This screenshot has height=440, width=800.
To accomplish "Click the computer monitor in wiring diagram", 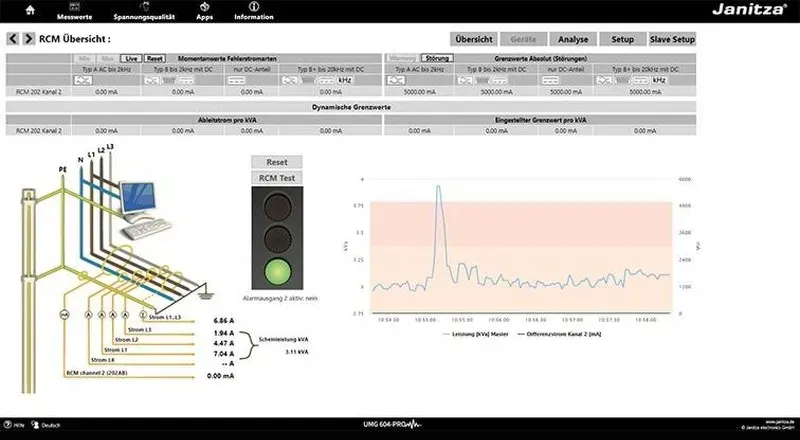I will pos(137,199).
